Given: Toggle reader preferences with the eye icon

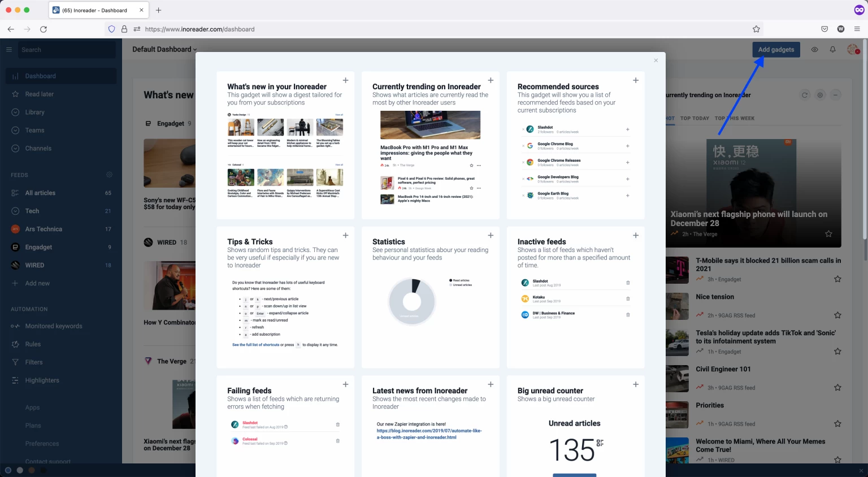Looking at the screenshot, I should [814, 49].
